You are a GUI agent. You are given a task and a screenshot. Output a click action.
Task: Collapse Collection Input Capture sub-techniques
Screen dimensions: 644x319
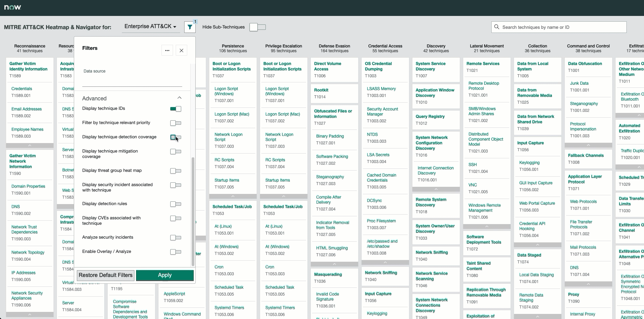(538, 245)
